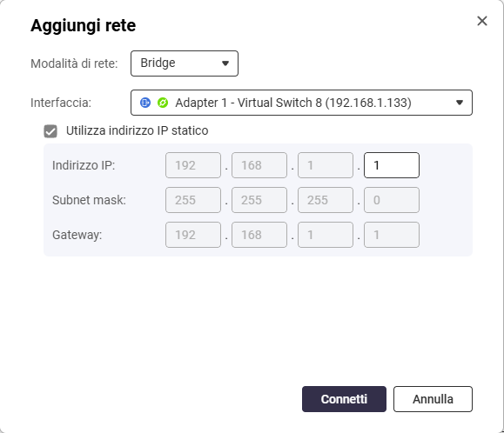The height and width of the screenshot is (433, 504).
Task: Click the Connetti button
Action: pyautogui.click(x=344, y=399)
